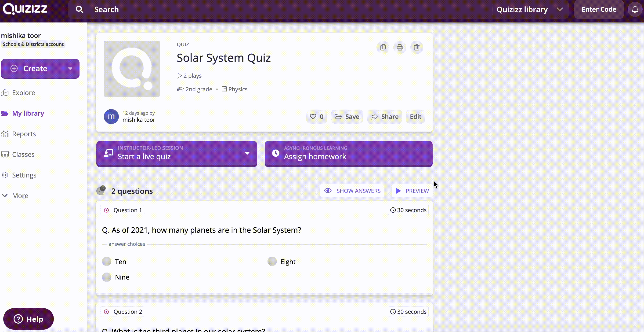
Task: Select Question 2 radio button indicator
Action: pos(106,311)
